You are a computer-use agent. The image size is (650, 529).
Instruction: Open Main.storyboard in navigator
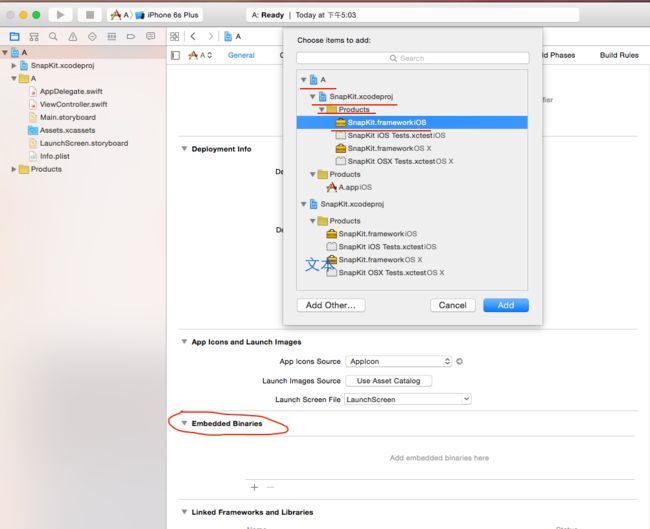63,117
